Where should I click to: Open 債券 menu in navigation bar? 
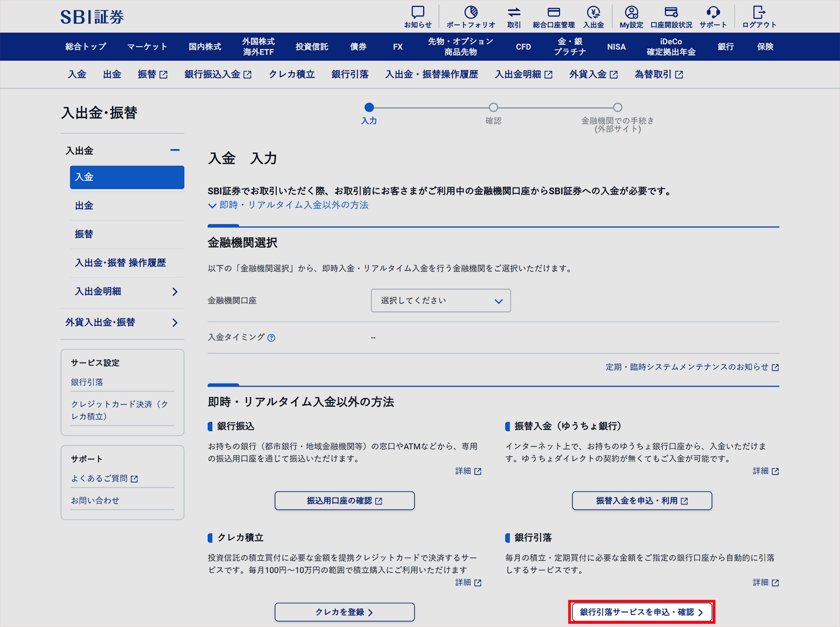point(358,47)
